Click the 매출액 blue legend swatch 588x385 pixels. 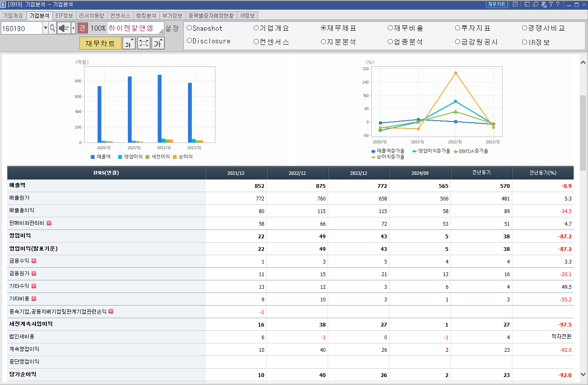pyautogui.click(x=93, y=157)
